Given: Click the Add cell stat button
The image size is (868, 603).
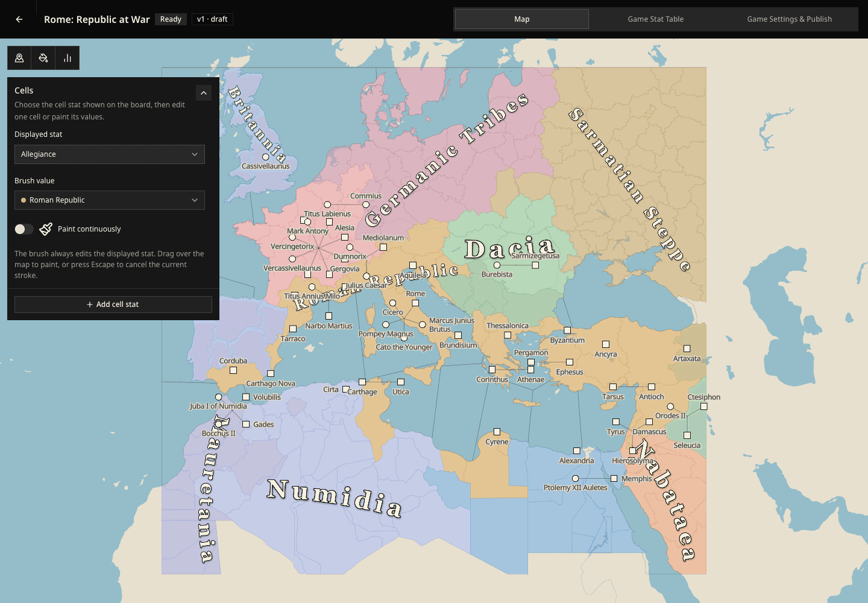Looking at the screenshot, I should point(113,305).
